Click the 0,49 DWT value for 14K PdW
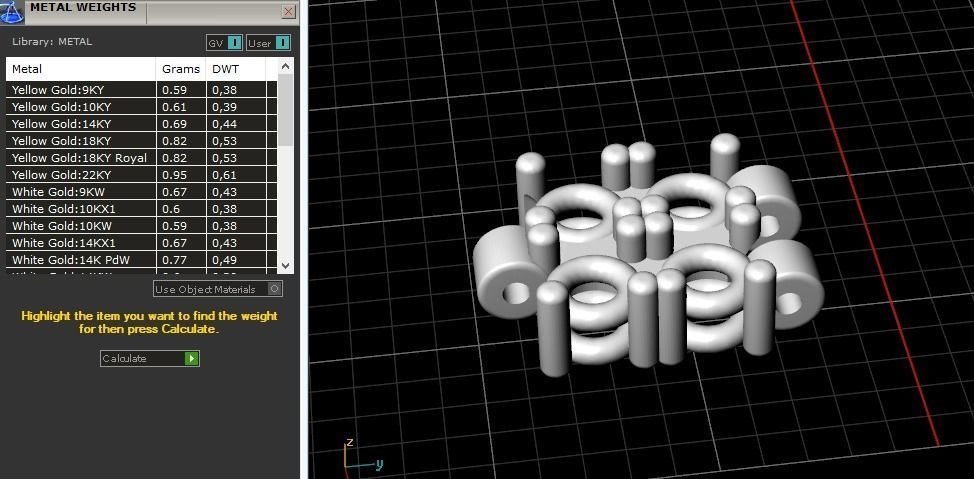This screenshot has width=974, height=479. pos(224,260)
